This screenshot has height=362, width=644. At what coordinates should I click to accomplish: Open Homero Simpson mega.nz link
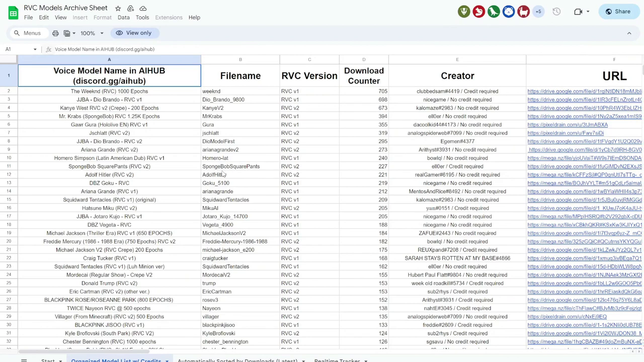pyautogui.click(x=584, y=158)
